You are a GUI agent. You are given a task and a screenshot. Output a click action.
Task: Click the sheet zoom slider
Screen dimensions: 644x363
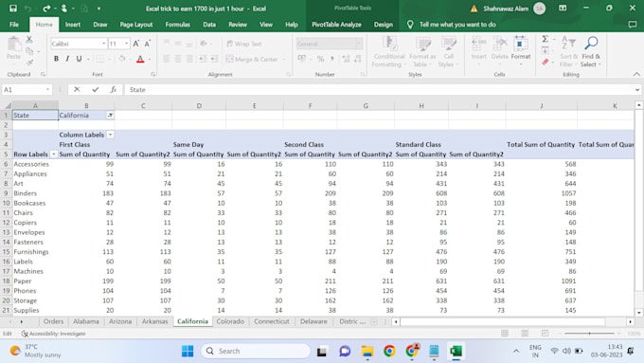tap(589, 334)
